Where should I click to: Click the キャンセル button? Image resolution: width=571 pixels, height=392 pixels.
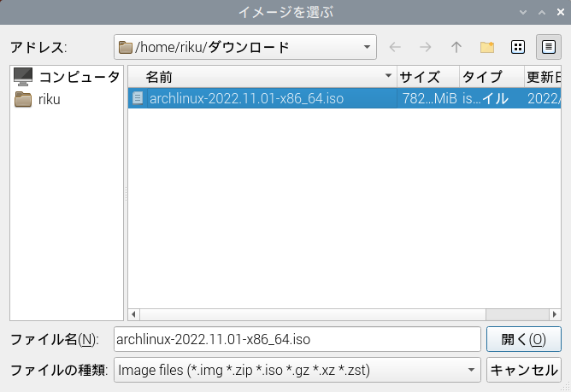[x=524, y=370]
